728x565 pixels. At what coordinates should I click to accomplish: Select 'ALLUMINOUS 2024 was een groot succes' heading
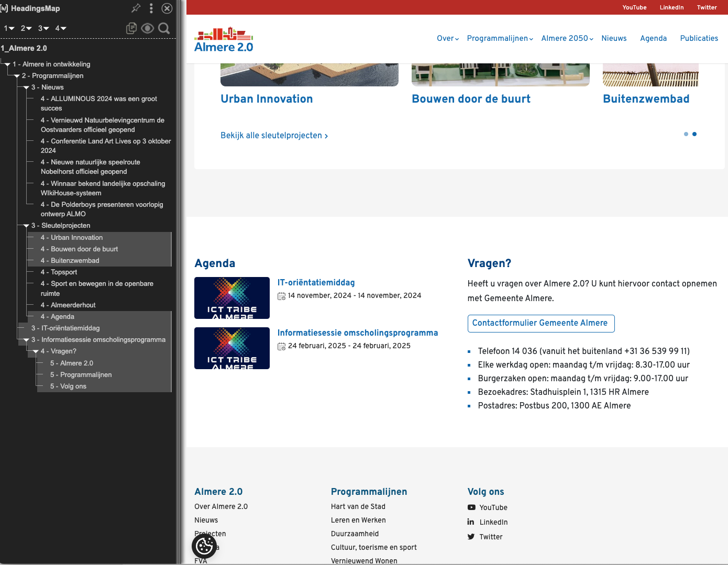click(98, 104)
